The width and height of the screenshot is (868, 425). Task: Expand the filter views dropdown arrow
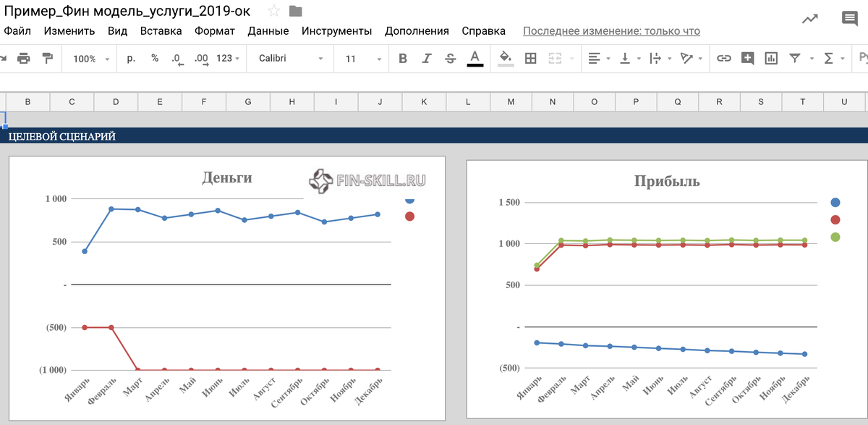[812, 59]
